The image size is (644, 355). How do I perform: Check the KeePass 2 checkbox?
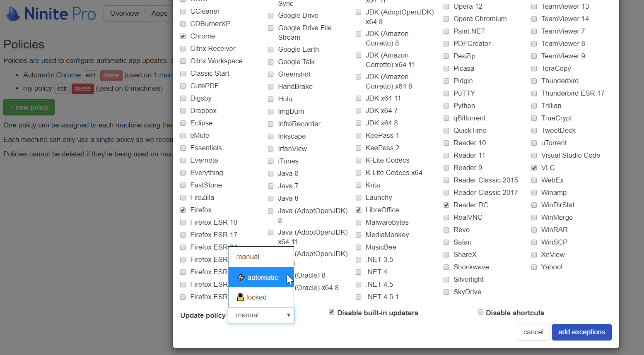(358, 148)
